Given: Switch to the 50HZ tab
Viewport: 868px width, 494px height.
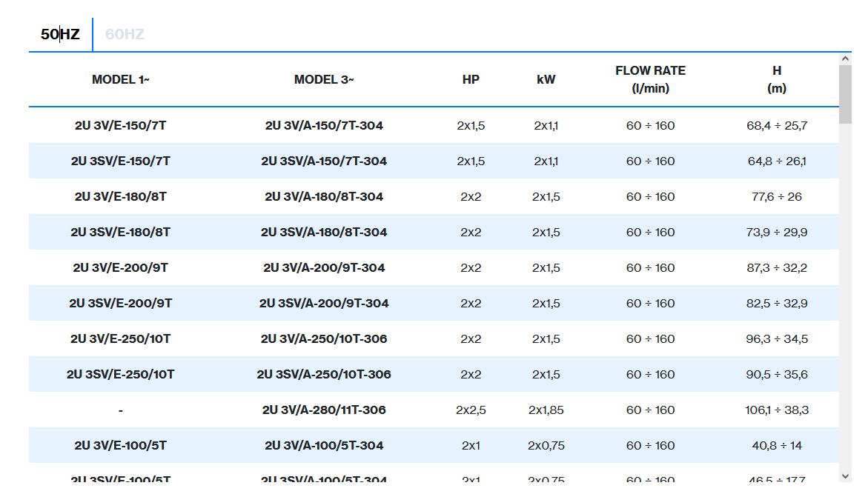Looking at the screenshot, I should pos(60,34).
